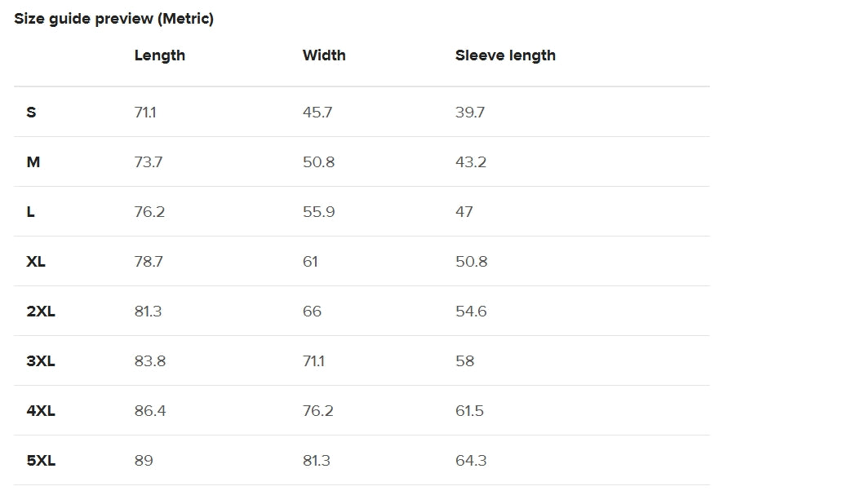This screenshot has height=504, width=852.
Task: Click the M size row label
Action: tap(33, 161)
